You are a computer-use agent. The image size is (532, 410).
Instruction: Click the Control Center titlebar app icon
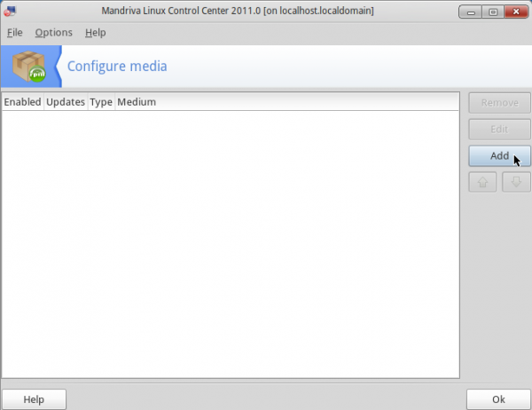(10, 12)
